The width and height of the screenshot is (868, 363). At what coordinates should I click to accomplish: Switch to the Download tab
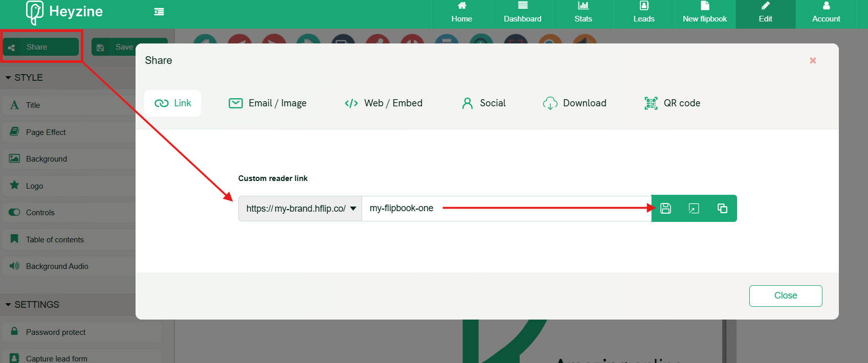(574, 103)
